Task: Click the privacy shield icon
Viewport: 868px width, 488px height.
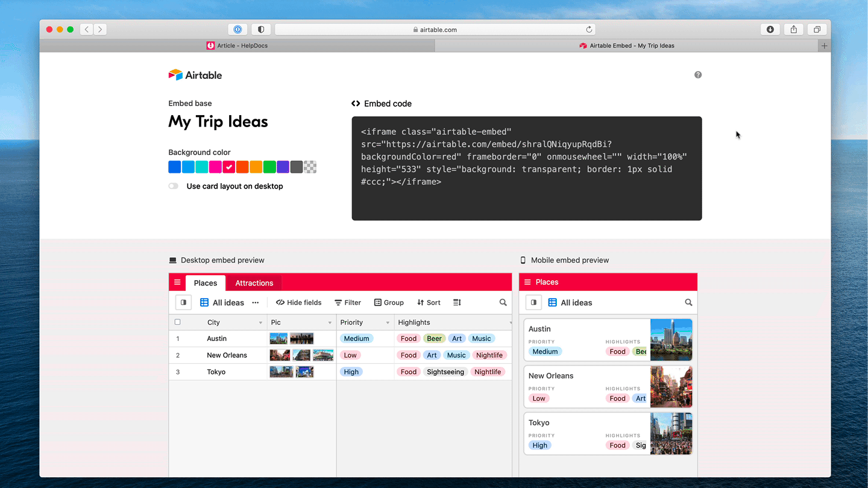Action: coord(261,30)
